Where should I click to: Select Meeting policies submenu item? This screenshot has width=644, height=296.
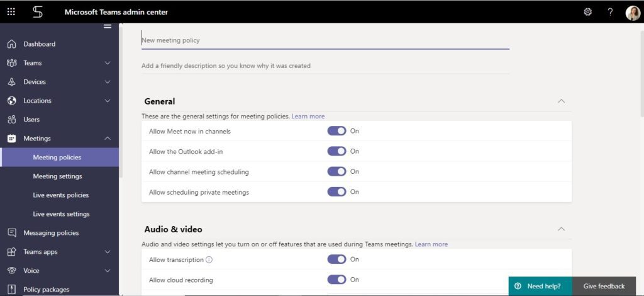[x=60, y=157]
